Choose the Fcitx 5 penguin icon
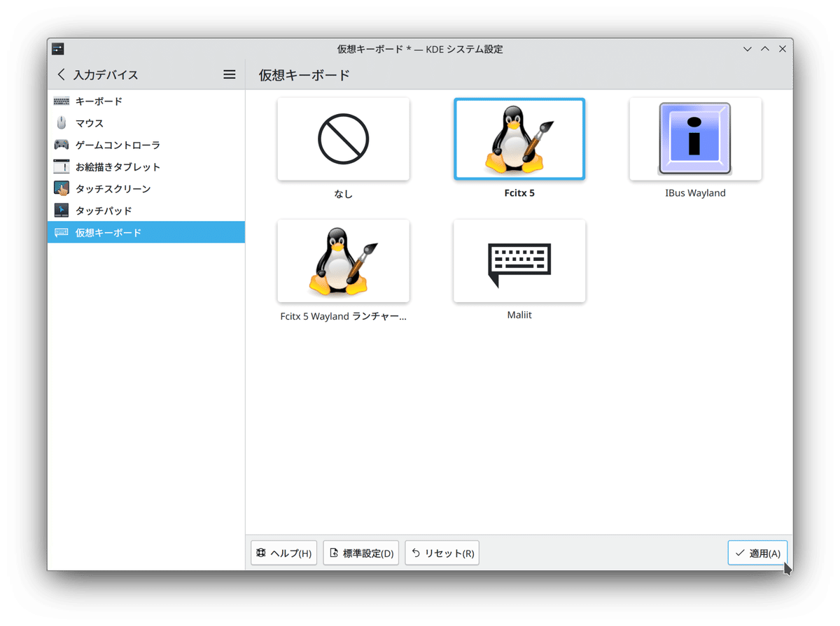The width and height of the screenshot is (840, 626). (519, 139)
